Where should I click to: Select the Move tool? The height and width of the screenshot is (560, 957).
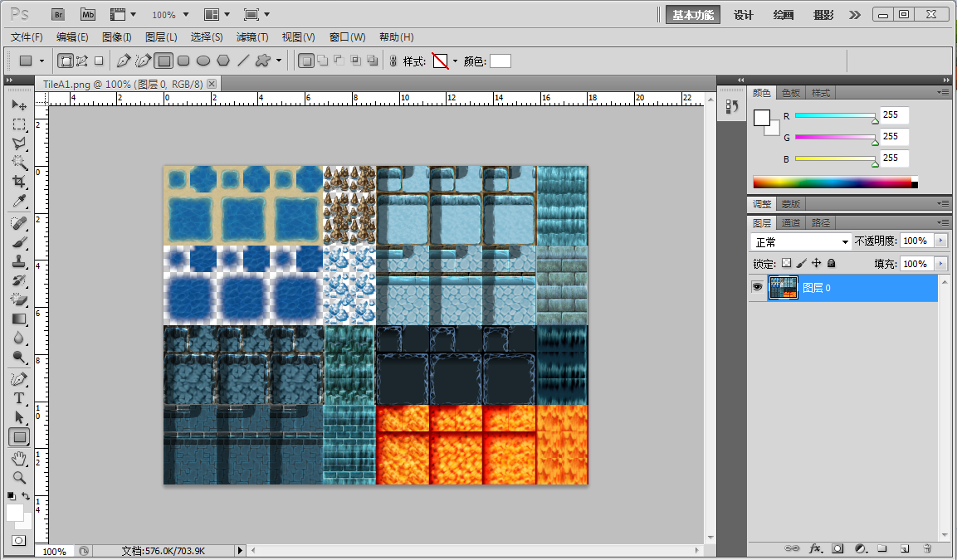pos(19,105)
